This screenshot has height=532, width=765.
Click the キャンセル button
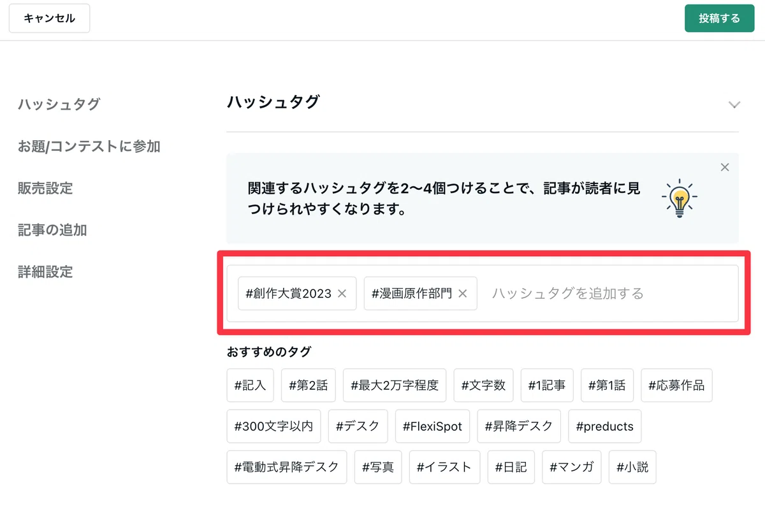49,18
